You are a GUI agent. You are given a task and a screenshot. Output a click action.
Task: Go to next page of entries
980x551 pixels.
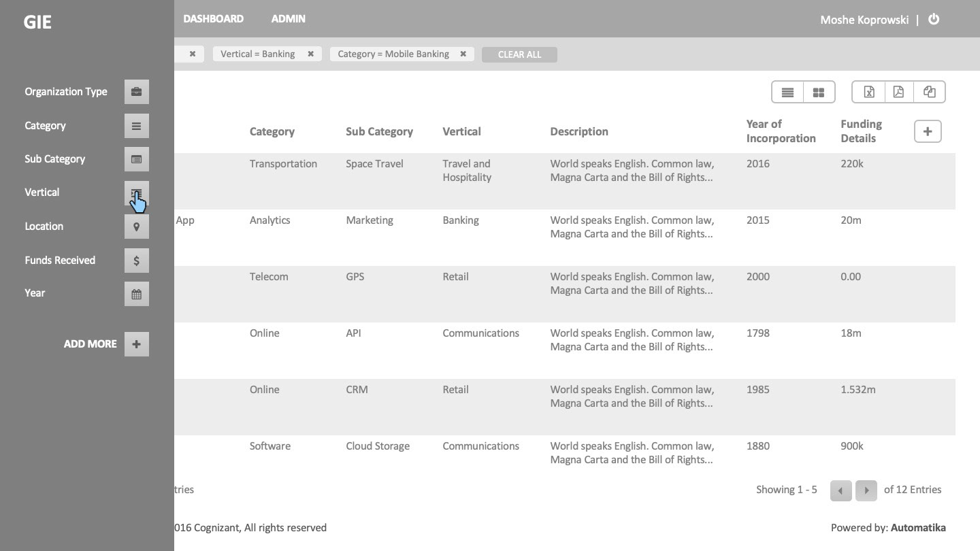pyautogui.click(x=866, y=490)
